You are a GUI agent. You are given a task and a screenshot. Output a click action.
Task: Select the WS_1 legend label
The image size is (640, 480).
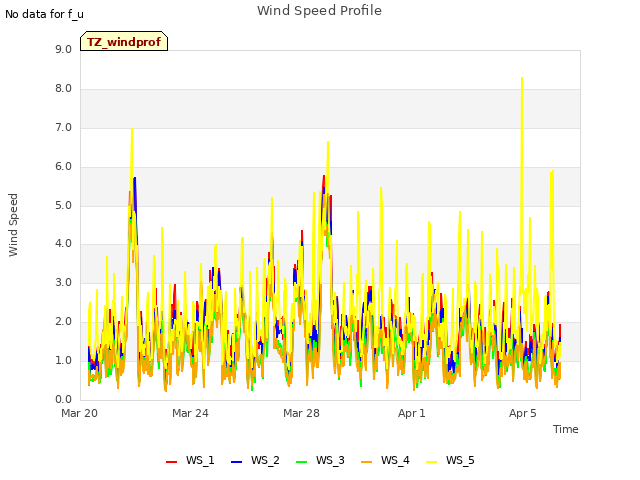click(x=200, y=460)
